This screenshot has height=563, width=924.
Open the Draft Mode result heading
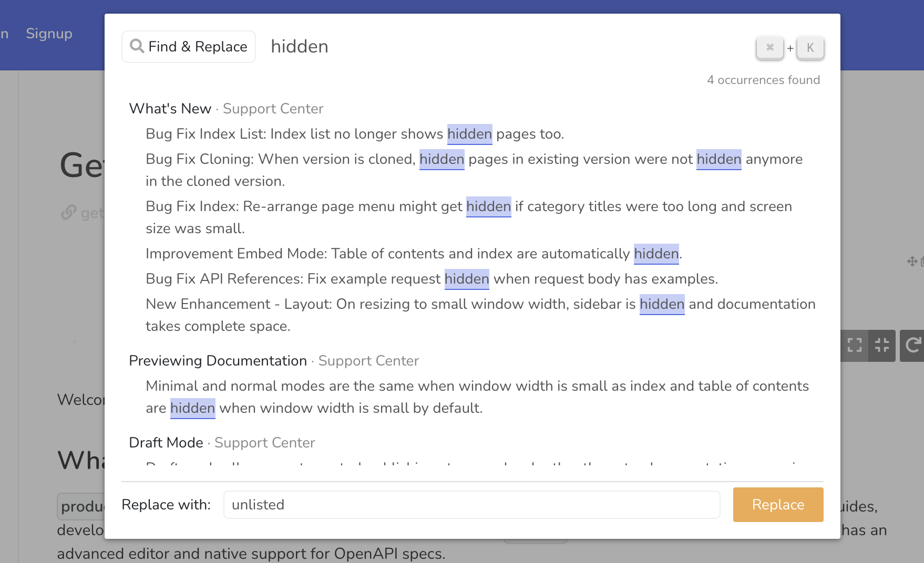[x=166, y=443]
